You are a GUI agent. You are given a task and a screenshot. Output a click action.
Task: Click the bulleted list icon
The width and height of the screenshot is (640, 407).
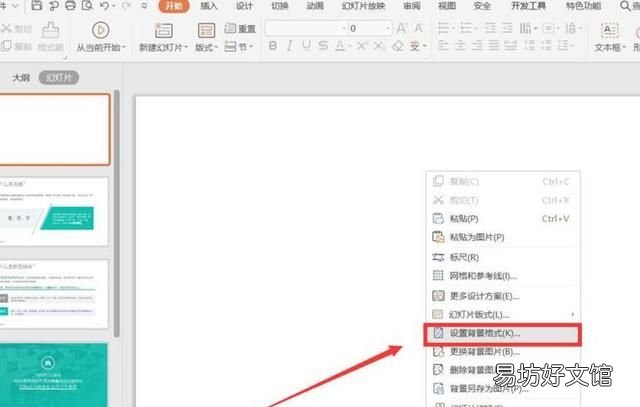coord(443,28)
